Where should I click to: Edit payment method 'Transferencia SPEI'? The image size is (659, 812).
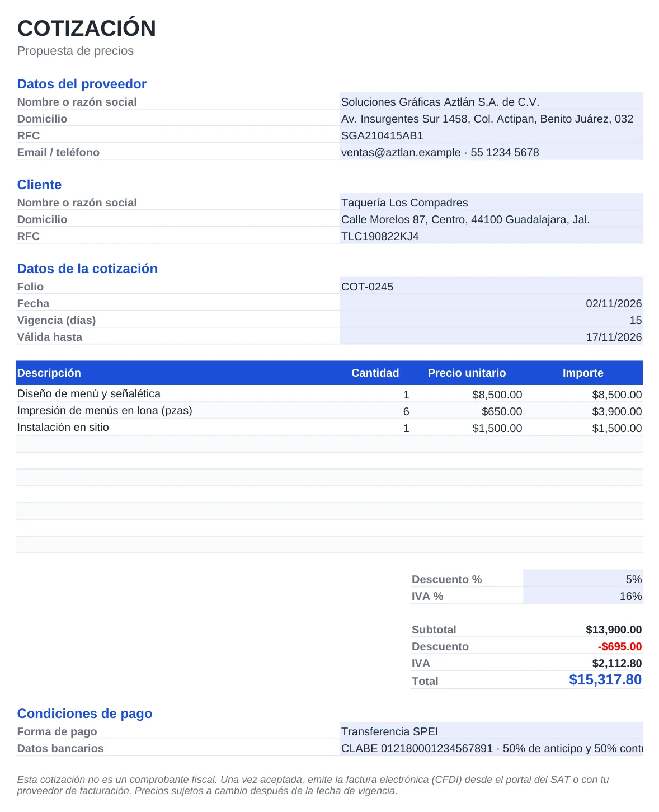tap(491, 731)
